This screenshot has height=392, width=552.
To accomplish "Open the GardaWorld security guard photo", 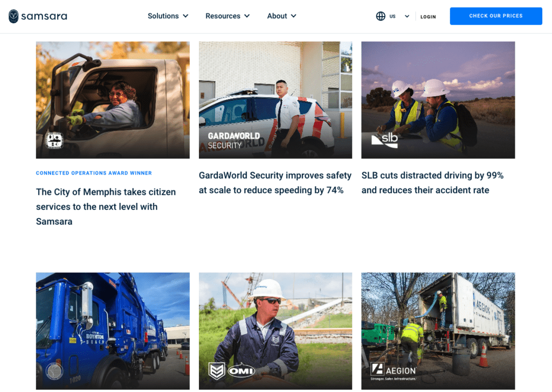I will tap(275, 100).
